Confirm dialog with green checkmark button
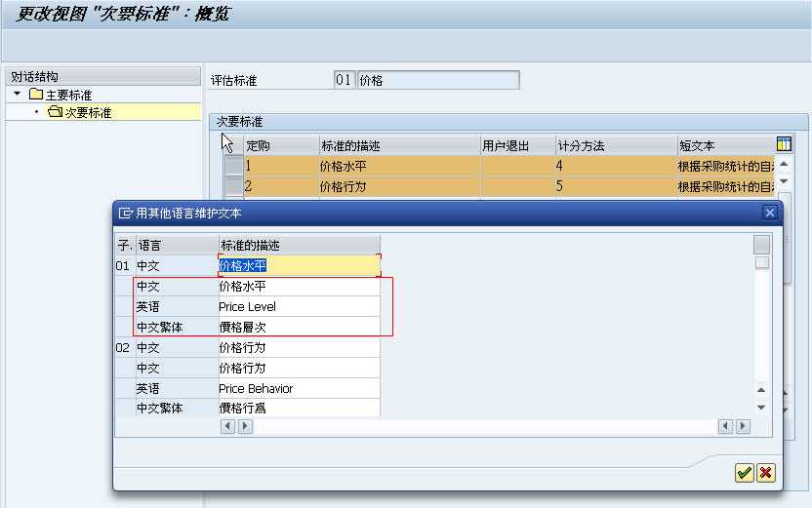 click(744, 472)
